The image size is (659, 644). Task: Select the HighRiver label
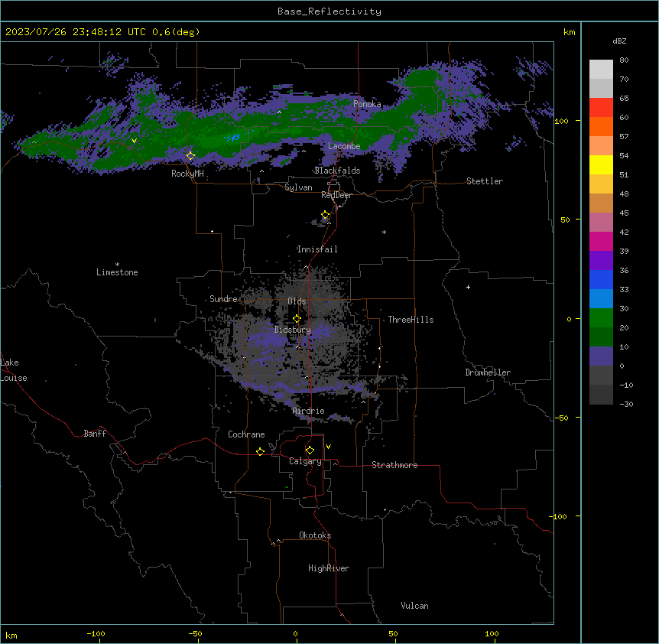coord(329,568)
